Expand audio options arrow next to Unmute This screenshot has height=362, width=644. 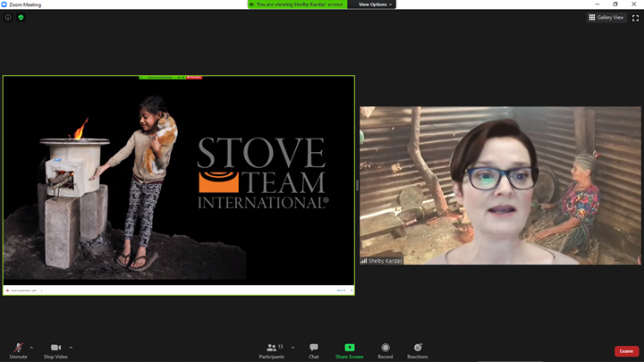coord(31,348)
